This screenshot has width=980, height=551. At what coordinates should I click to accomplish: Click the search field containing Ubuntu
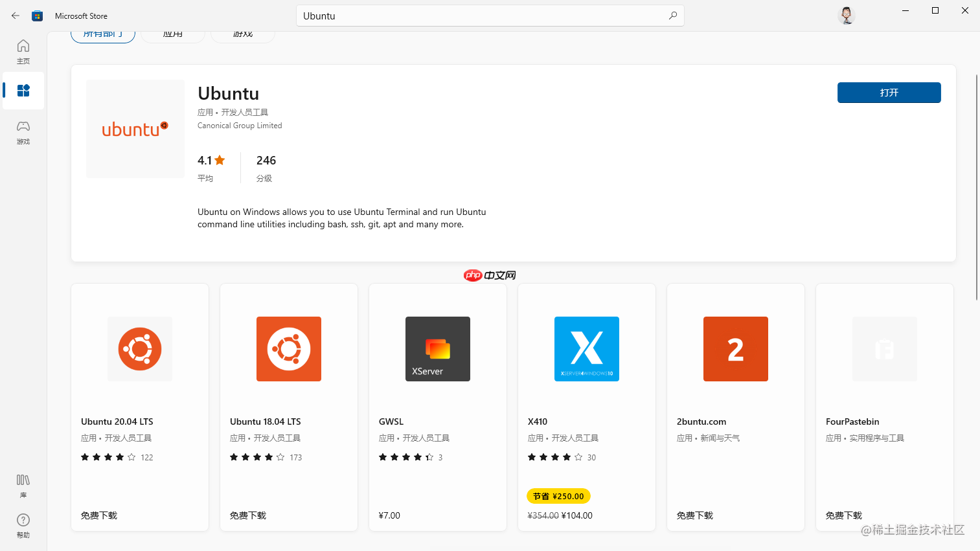pos(490,16)
